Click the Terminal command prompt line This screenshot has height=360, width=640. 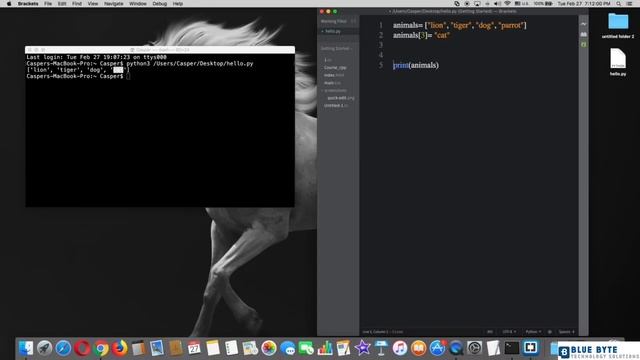pos(78,76)
